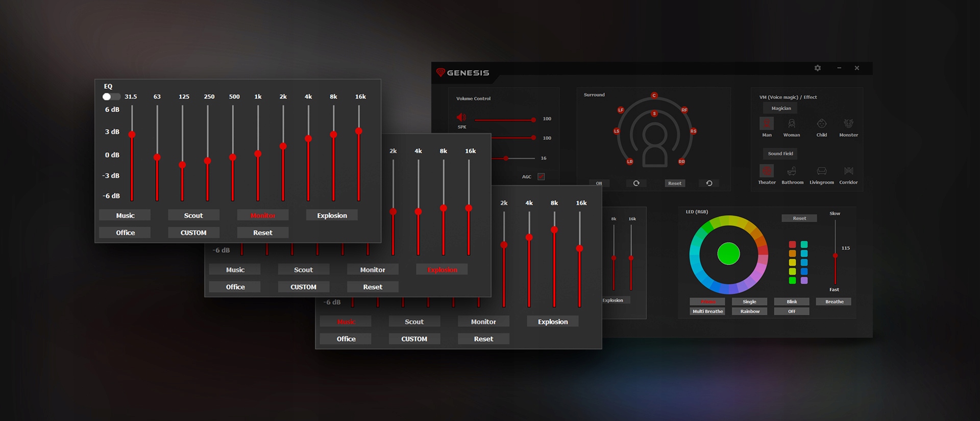This screenshot has height=421, width=980.
Task: Select the Woman voice effect icon
Action: (792, 124)
